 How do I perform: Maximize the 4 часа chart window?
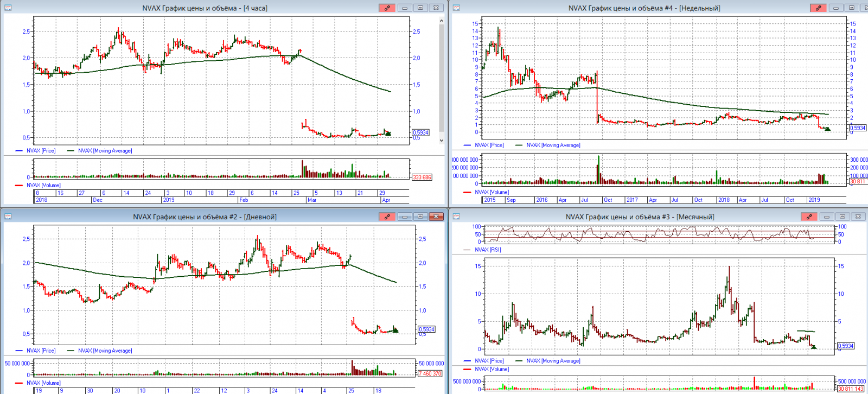coord(420,8)
